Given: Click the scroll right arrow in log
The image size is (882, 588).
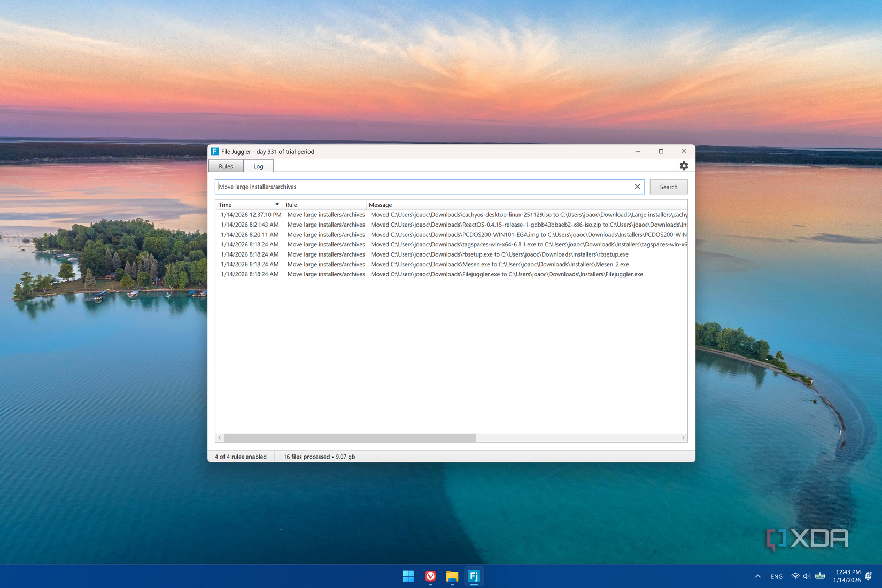Looking at the screenshot, I should click(x=683, y=438).
